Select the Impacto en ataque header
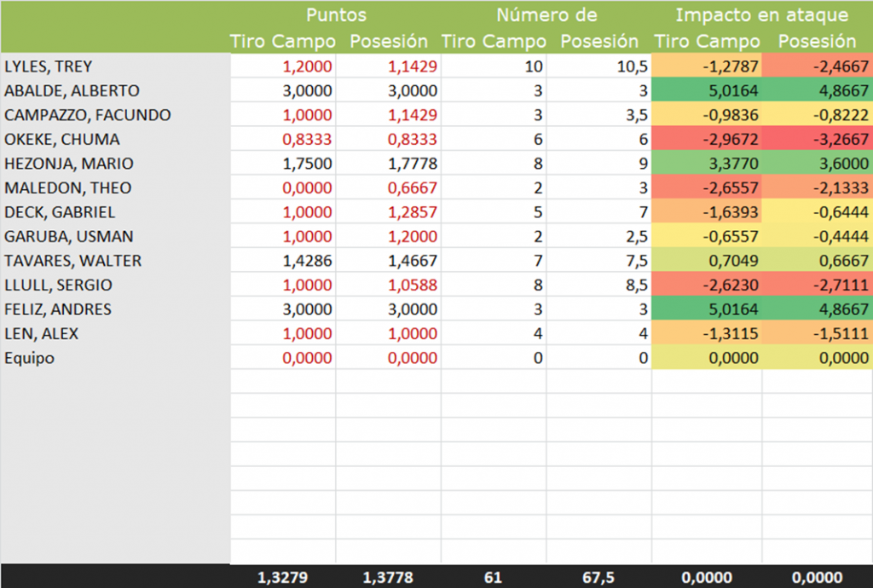The width and height of the screenshot is (873, 588). point(761,14)
